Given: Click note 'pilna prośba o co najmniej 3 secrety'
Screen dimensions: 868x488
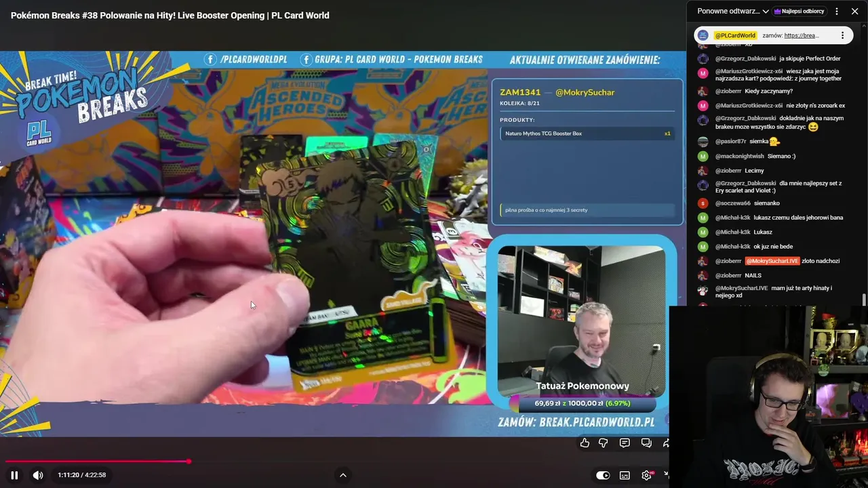Looking at the screenshot, I should point(587,210).
